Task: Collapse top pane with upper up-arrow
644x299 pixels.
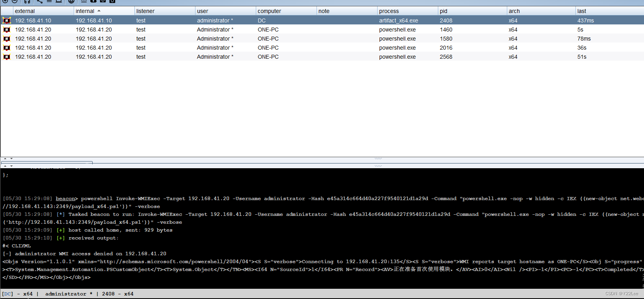Action: [x=5, y=158]
